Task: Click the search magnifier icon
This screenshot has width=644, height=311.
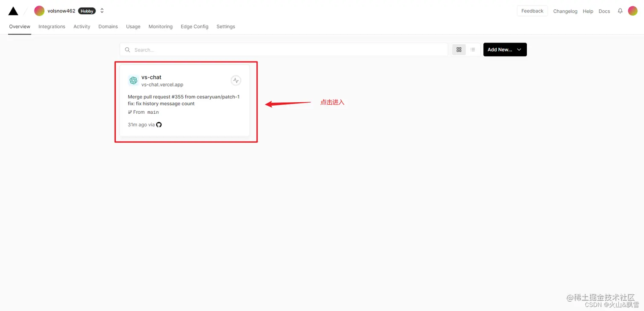Action: pos(127,50)
